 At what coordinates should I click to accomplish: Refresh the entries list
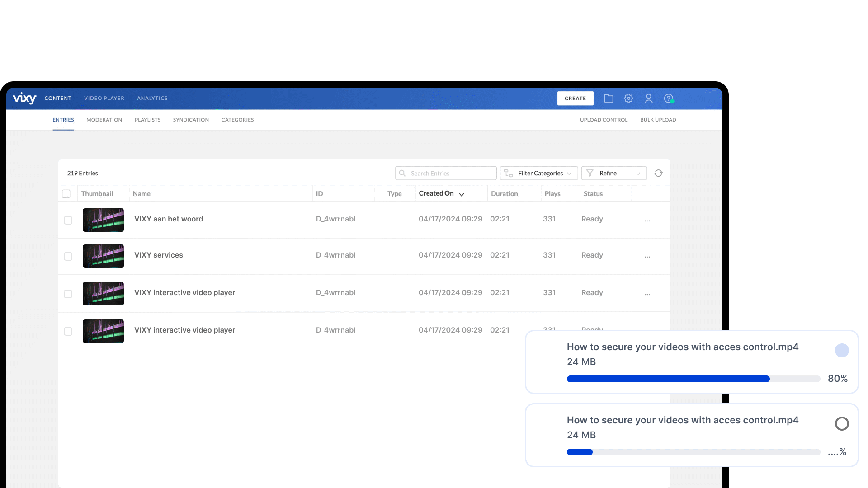click(x=658, y=173)
